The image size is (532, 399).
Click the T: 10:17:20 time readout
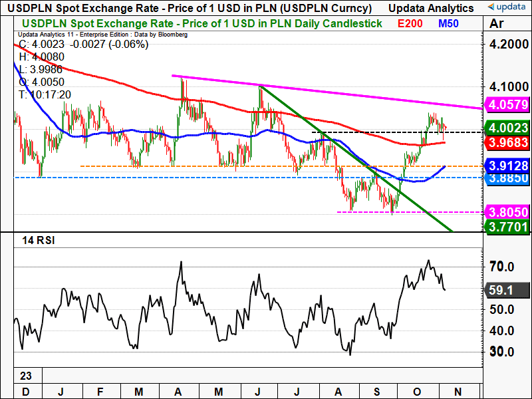(45, 94)
